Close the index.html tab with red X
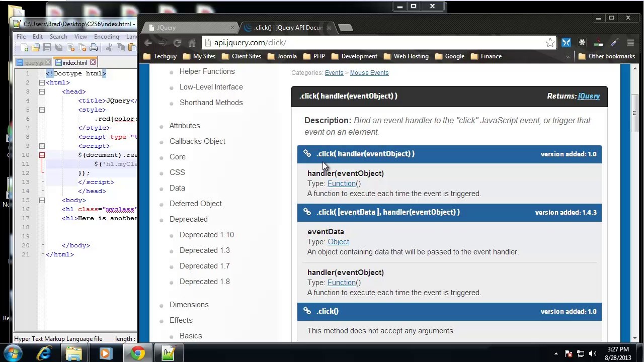Image resolution: width=644 pixels, height=362 pixels. coord(93,62)
